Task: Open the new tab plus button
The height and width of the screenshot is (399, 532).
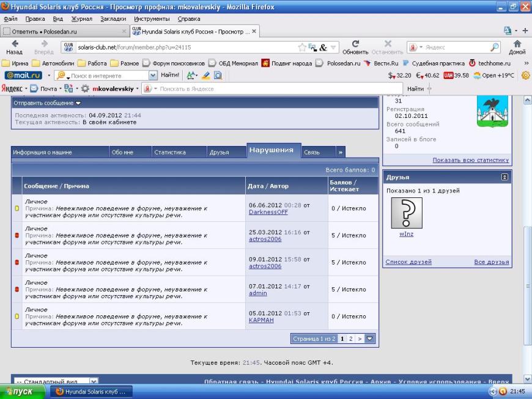Action: coord(525,31)
